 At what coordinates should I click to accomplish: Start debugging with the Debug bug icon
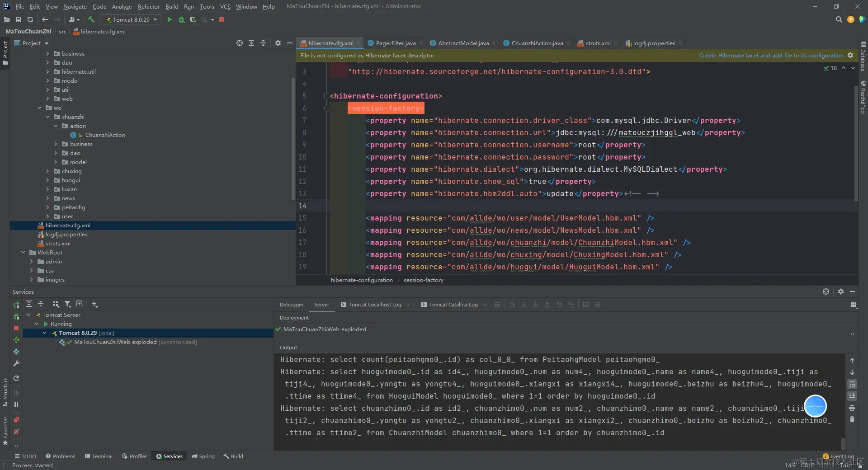pyautogui.click(x=181, y=19)
